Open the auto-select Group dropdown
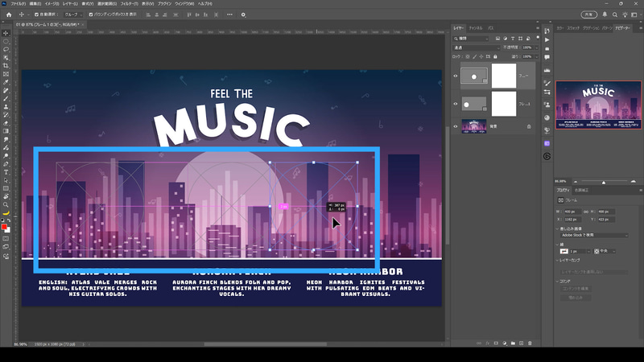The width and height of the screenshot is (644, 362). tap(73, 14)
